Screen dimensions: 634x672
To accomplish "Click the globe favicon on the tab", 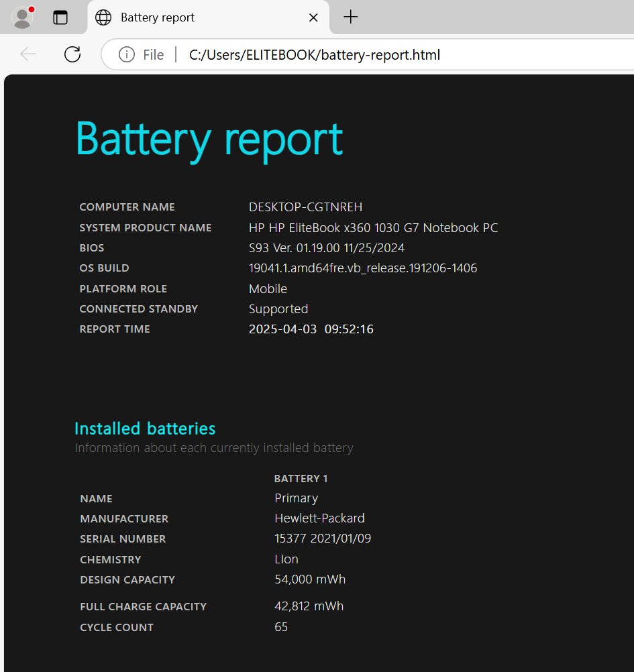I will (x=103, y=17).
